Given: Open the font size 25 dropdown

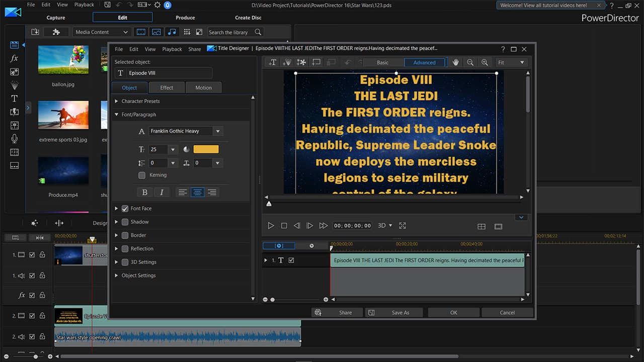Looking at the screenshot, I should click(x=173, y=149).
